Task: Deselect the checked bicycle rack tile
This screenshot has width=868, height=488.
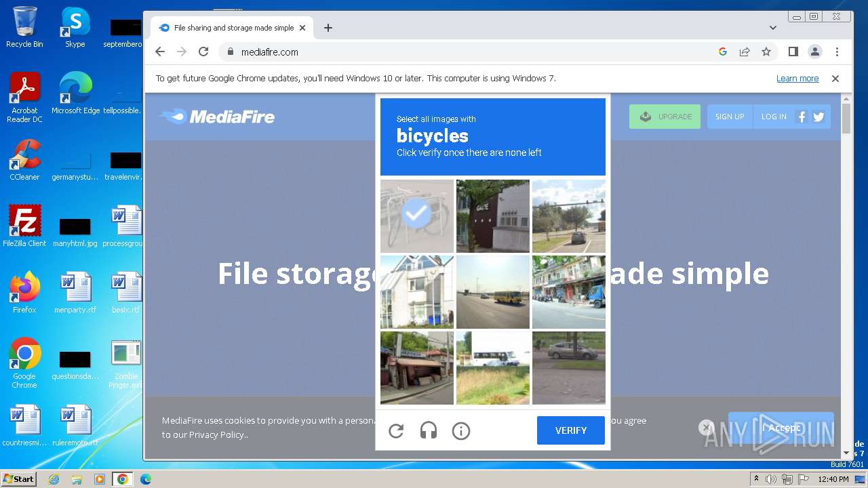Action: coord(417,216)
